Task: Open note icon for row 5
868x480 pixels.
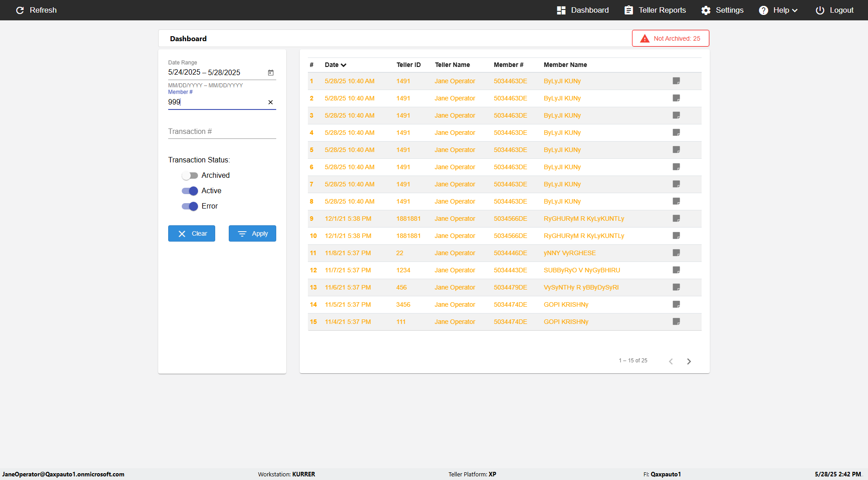Action: (x=676, y=150)
